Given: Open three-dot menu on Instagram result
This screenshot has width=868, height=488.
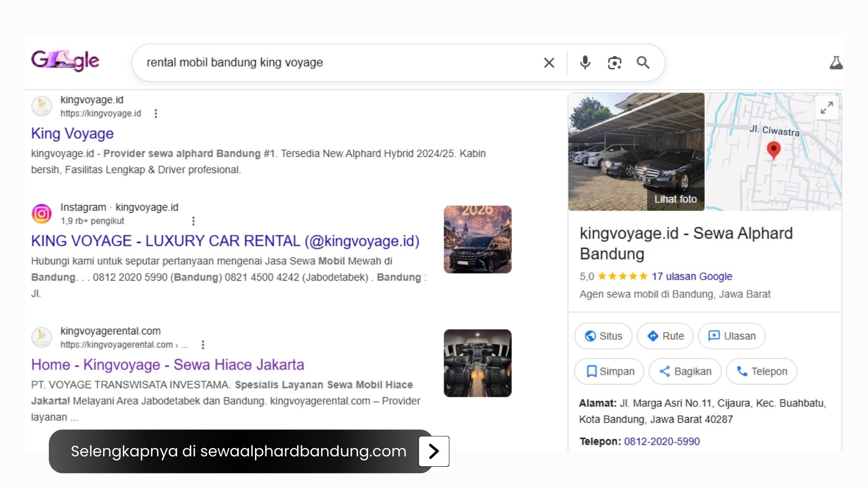Looking at the screenshot, I should click(x=193, y=221).
